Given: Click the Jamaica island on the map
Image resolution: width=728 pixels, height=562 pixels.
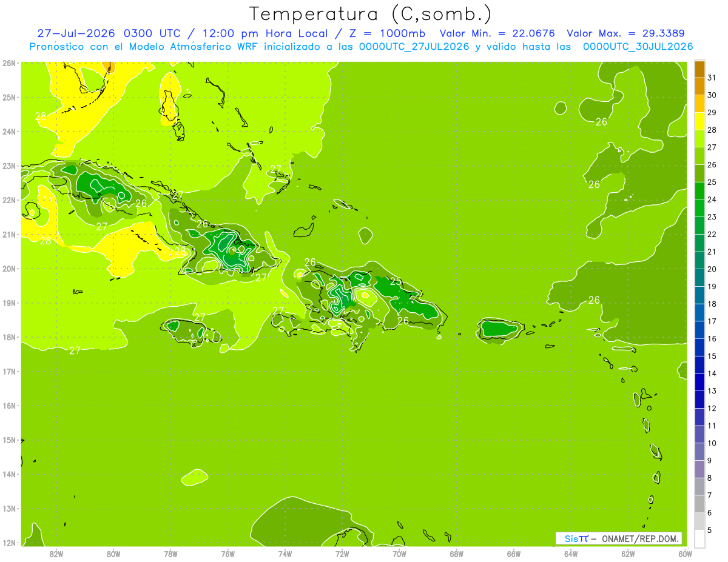Looking at the screenshot, I should [x=192, y=331].
